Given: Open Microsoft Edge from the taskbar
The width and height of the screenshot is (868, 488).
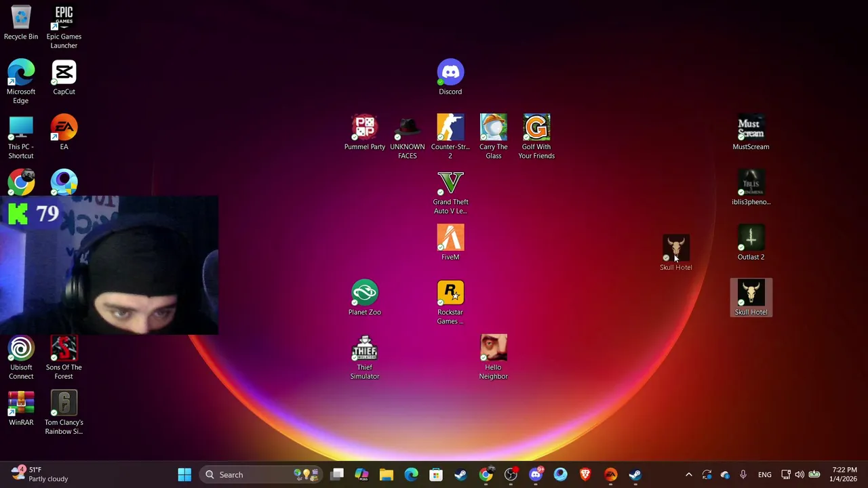Looking at the screenshot, I should click(x=412, y=474).
